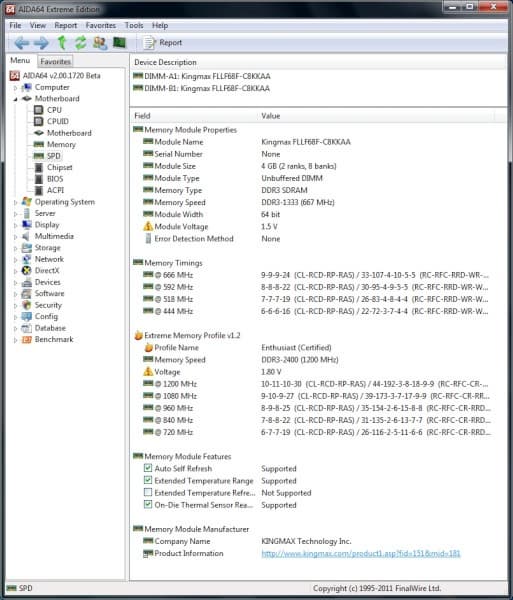The height and width of the screenshot is (600, 513).
Task: Click the Report document icon in toolbar
Action: [x=149, y=42]
